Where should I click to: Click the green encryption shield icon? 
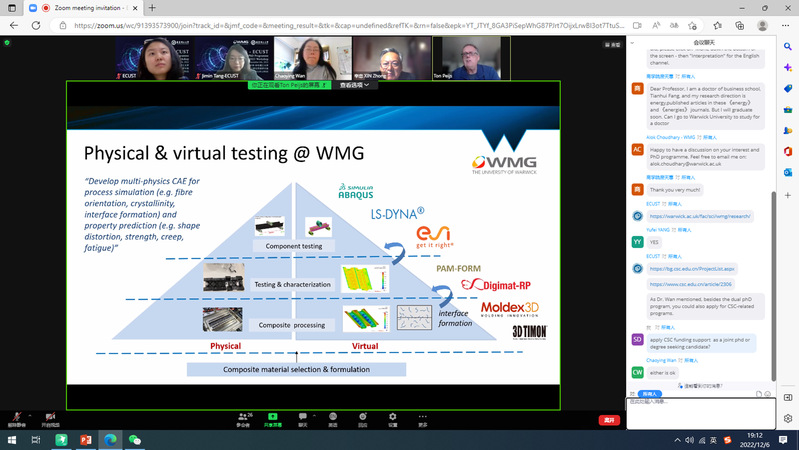[x=7, y=43]
